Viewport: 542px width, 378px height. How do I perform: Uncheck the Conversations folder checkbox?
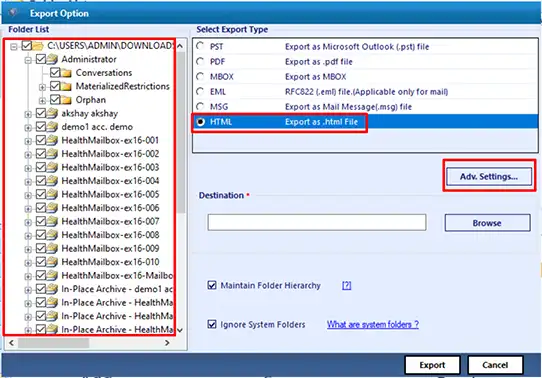pos(55,73)
